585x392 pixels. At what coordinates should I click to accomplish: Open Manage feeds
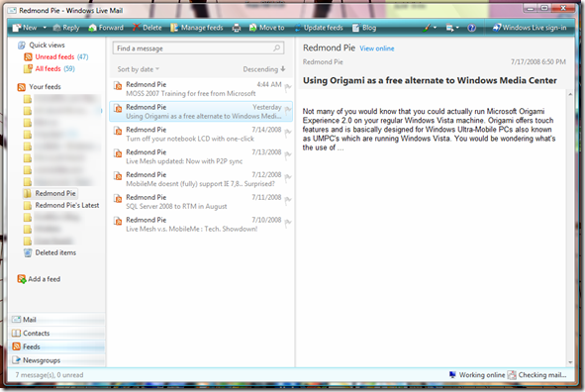(197, 28)
